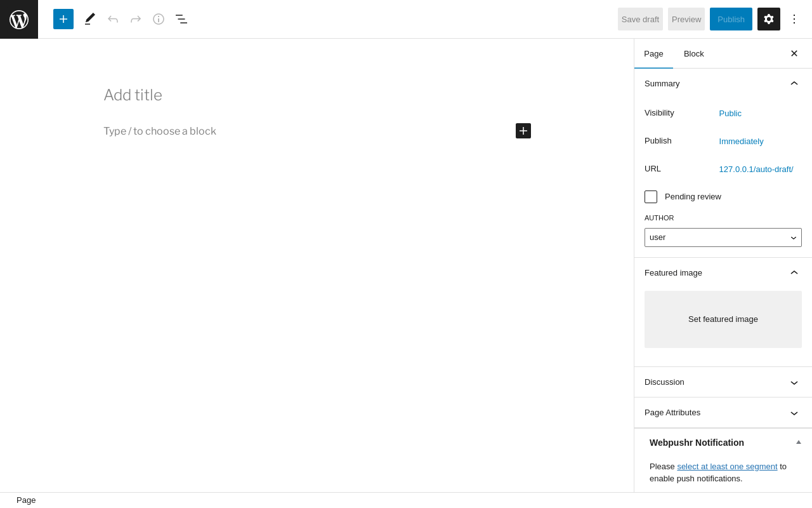Open the select at least one segment link
The image size is (812, 508).
coord(727,466)
